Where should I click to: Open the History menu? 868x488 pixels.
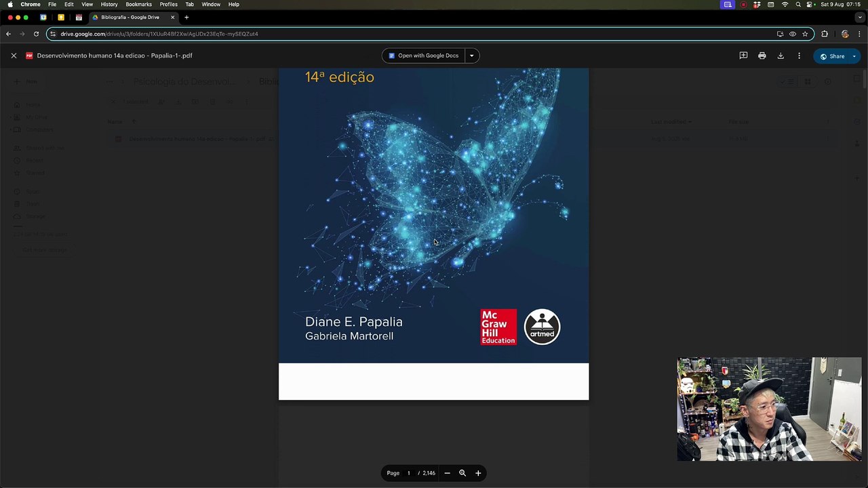click(109, 4)
